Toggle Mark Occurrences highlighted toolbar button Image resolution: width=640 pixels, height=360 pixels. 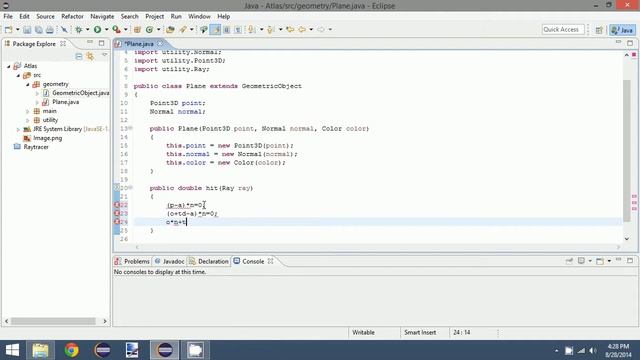(x=215, y=30)
